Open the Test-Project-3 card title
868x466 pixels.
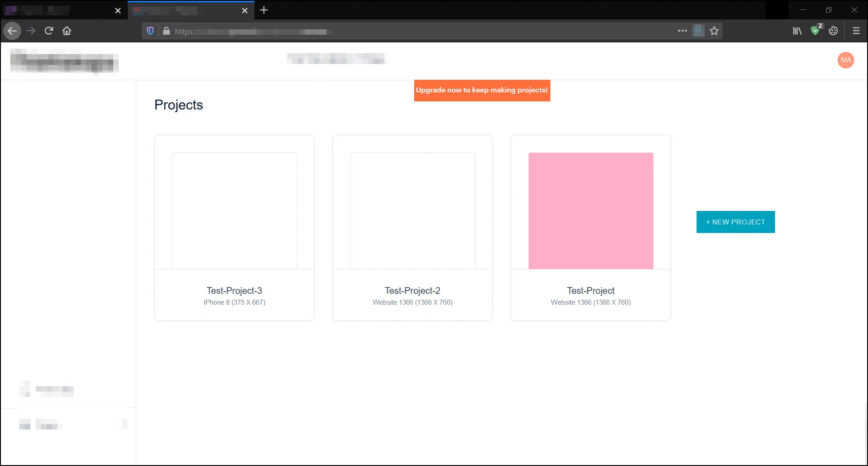234,291
